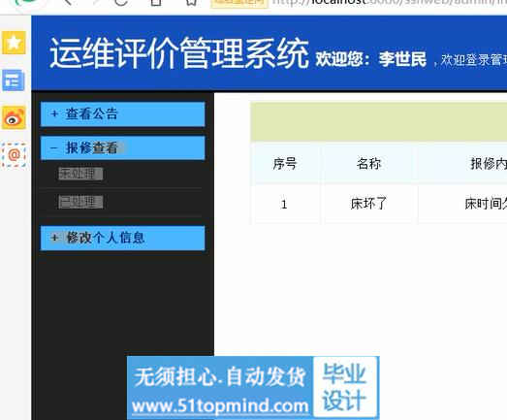Visit the www.51topmind.com link
Screen dimensions: 507x420
pos(220,405)
